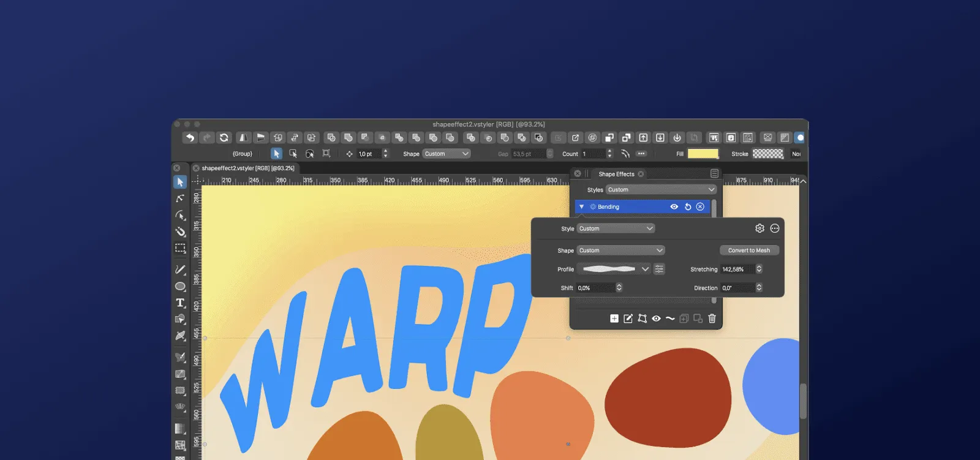Click the Shape Effects list scrollbar
Viewport: 980px width, 460px height.
[x=714, y=208]
